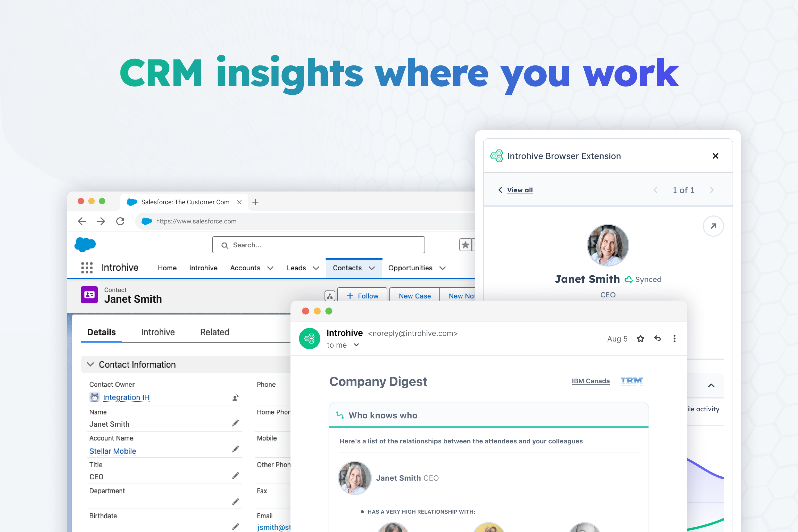
Task: Click the pop-out arrow icon by Janet's photo
Action: coord(713,226)
